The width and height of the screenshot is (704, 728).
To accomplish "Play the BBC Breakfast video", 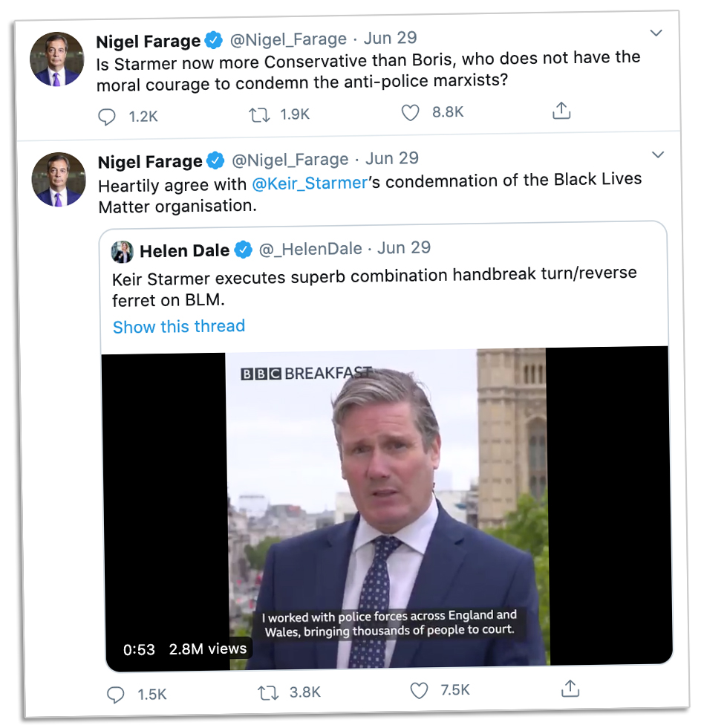I will (386, 509).
